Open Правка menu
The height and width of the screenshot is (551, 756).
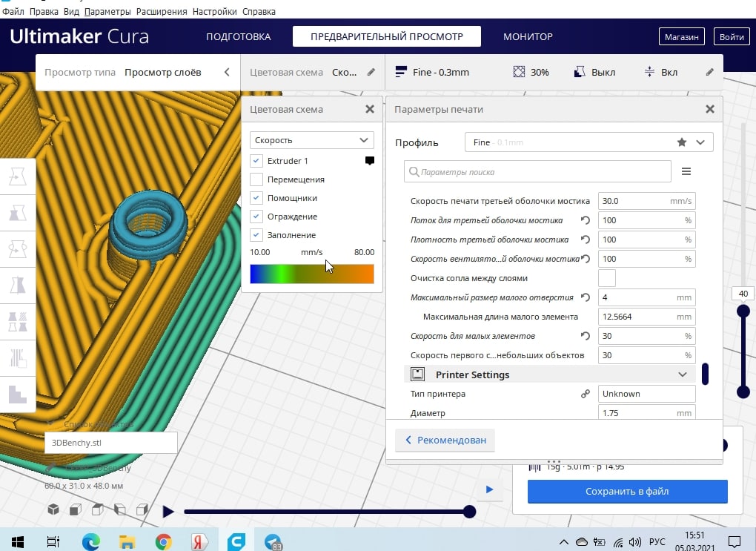point(44,12)
